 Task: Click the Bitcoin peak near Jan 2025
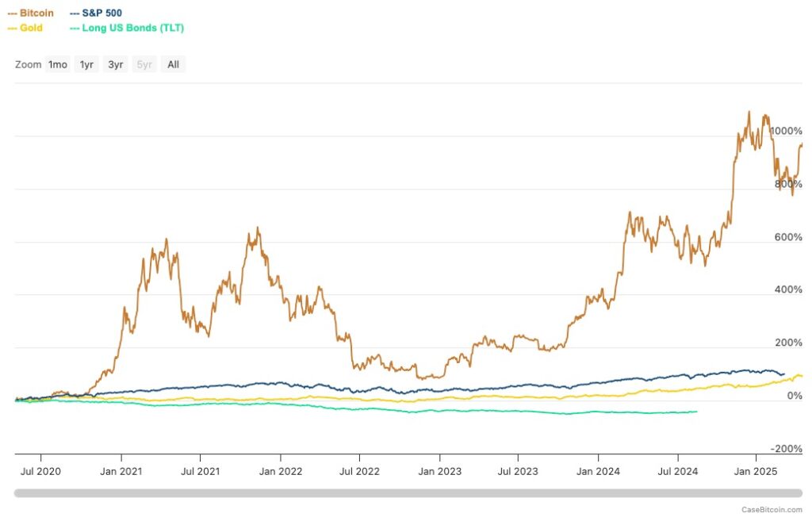749,111
